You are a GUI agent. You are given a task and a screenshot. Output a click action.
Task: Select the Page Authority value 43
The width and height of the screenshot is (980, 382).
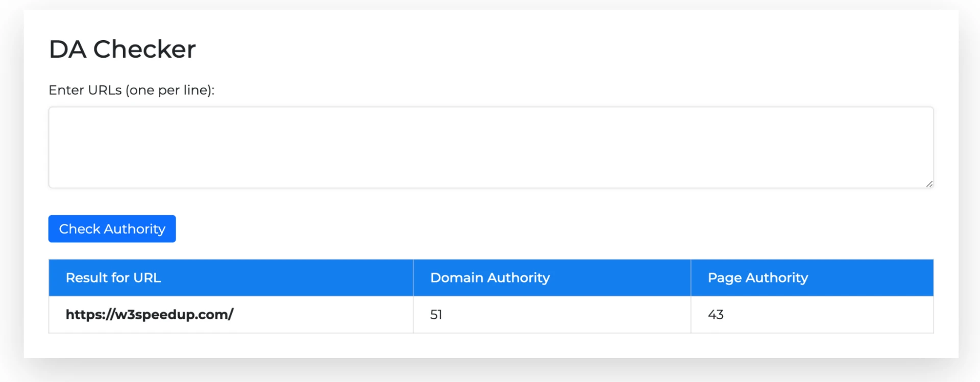pyautogui.click(x=716, y=315)
